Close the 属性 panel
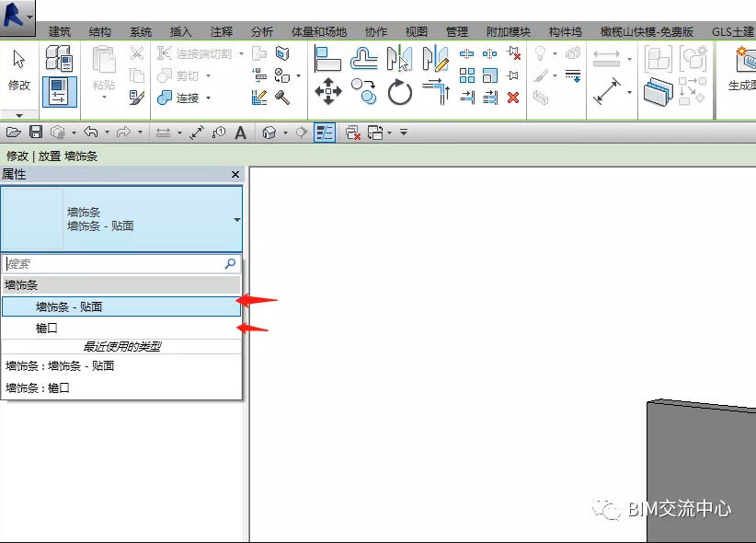Viewport: 756px width, 543px height. [235, 174]
